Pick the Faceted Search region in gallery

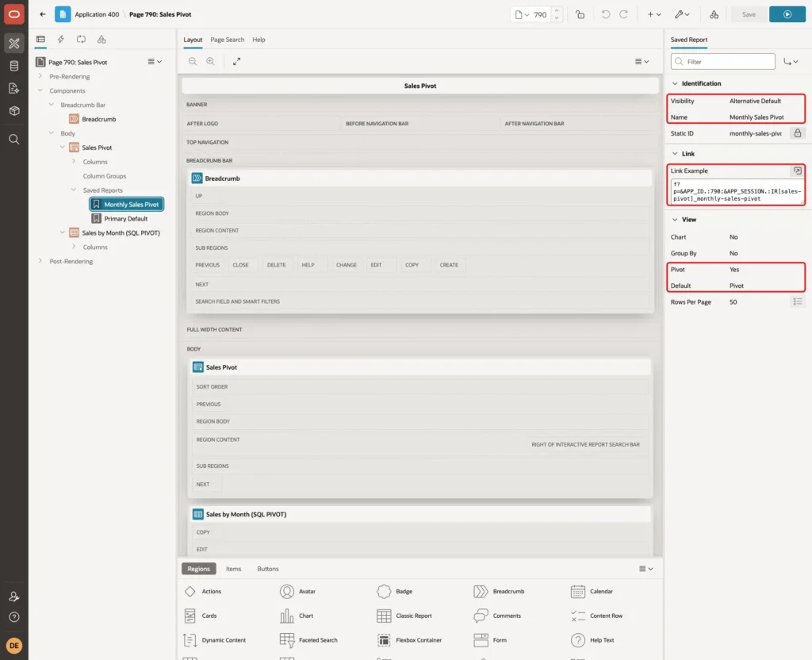(308, 640)
